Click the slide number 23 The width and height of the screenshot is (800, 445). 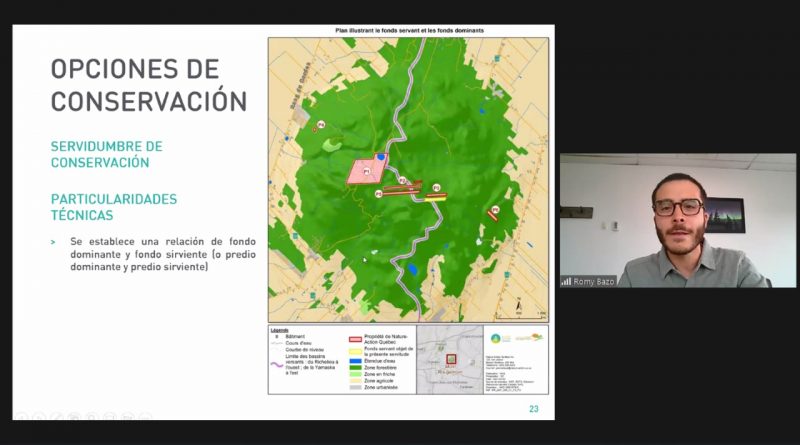[x=533, y=409]
